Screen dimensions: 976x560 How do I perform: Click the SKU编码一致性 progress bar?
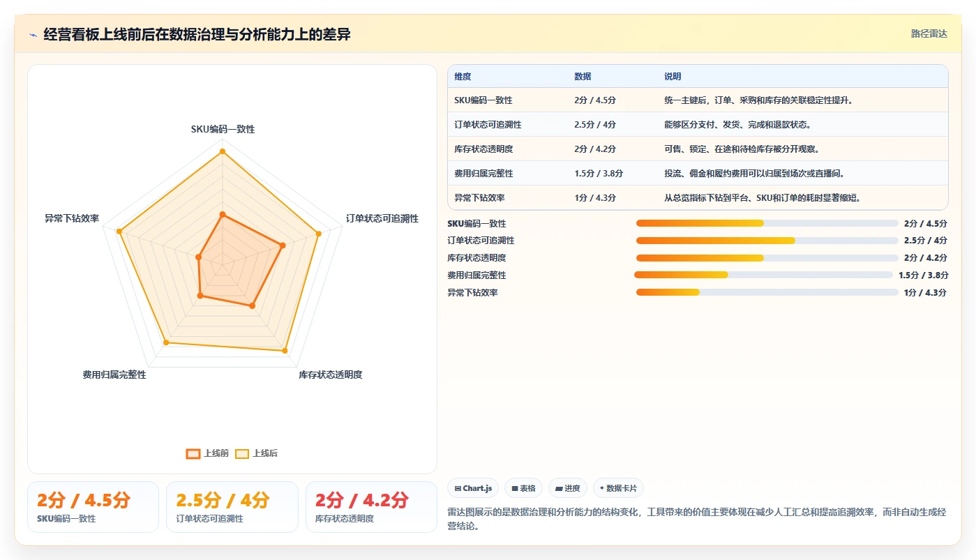click(767, 223)
